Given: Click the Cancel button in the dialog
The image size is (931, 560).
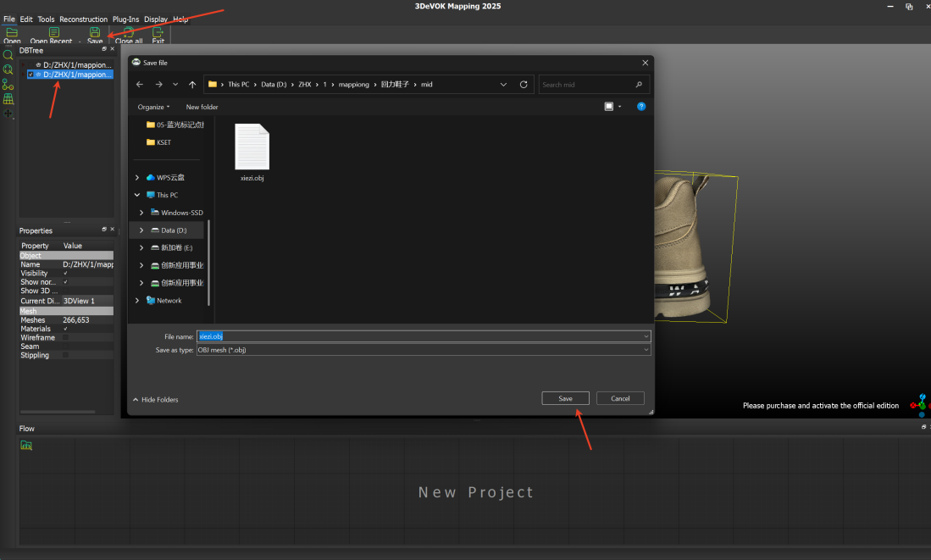Looking at the screenshot, I should [620, 398].
